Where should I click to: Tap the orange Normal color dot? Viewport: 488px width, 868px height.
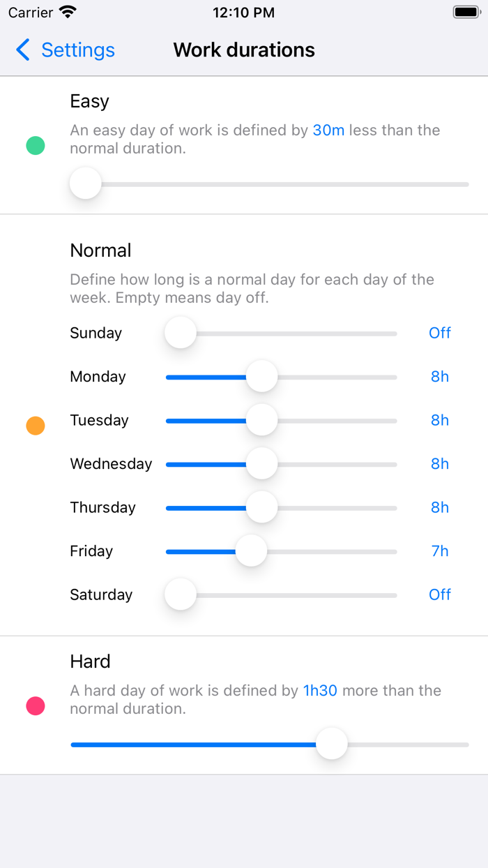(x=36, y=426)
